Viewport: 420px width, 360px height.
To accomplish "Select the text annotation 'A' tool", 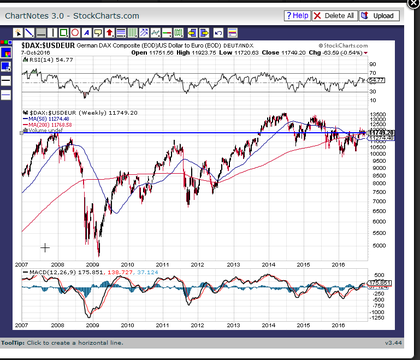I will pyautogui.click(x=87, y=33).
